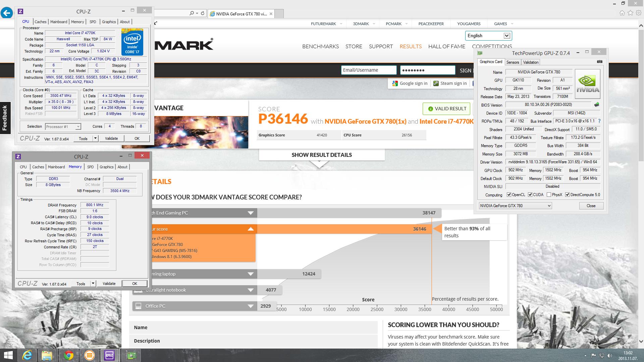Click the browser back arrow button
Screen dimensions: 644x362
click(x=7, y=13)
